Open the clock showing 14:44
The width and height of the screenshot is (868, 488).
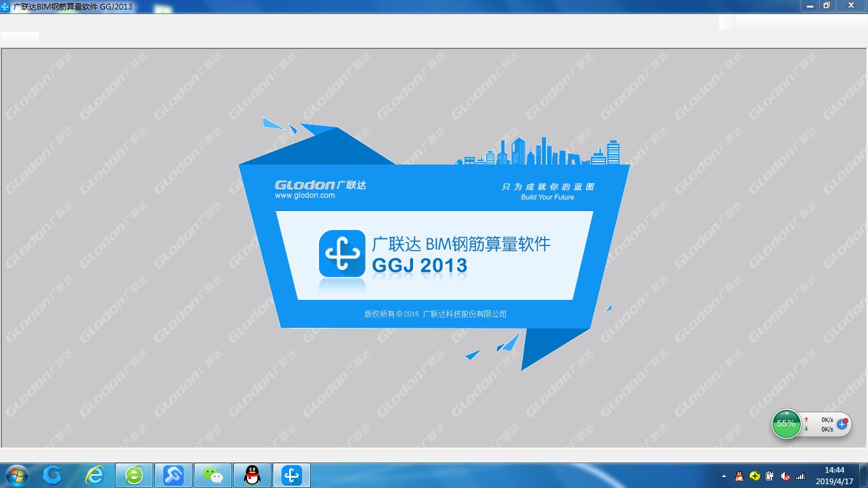(x=834, y=475)
